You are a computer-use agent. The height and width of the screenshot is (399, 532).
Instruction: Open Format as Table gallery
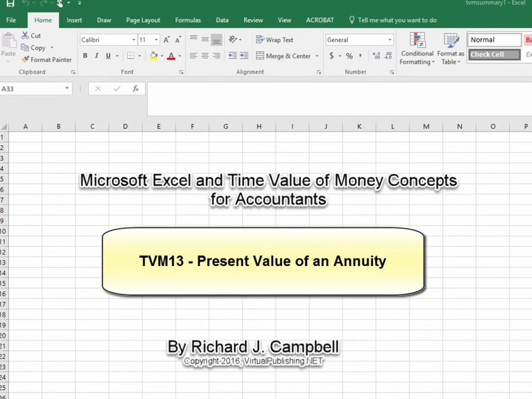(x=450, y=49)
